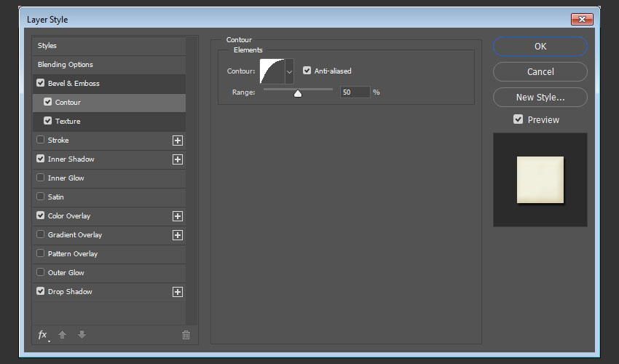Viewport: 619px width, 364px height.
Task: Add another Color Overlay with plus icon
Action: pos(177,216)
